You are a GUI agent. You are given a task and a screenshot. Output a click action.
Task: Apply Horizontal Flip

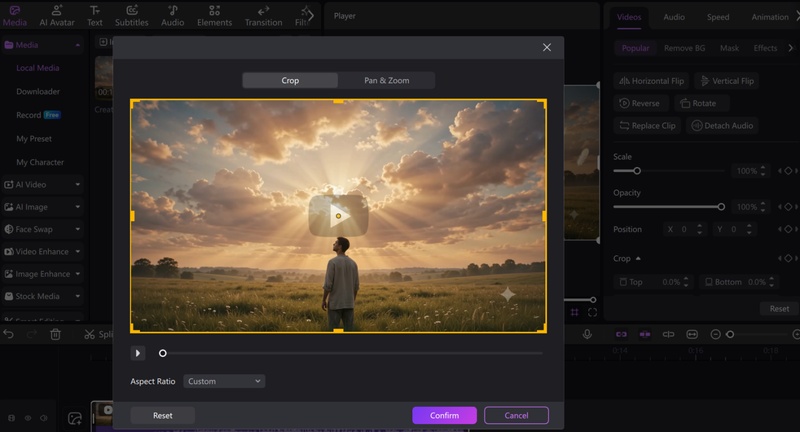pos(652,81)
